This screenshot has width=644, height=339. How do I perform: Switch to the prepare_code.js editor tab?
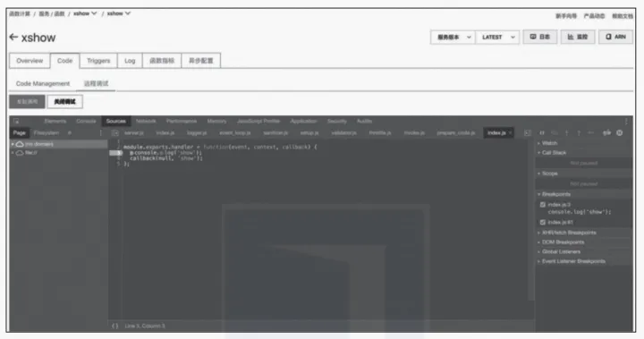click(x=456, y=132)
